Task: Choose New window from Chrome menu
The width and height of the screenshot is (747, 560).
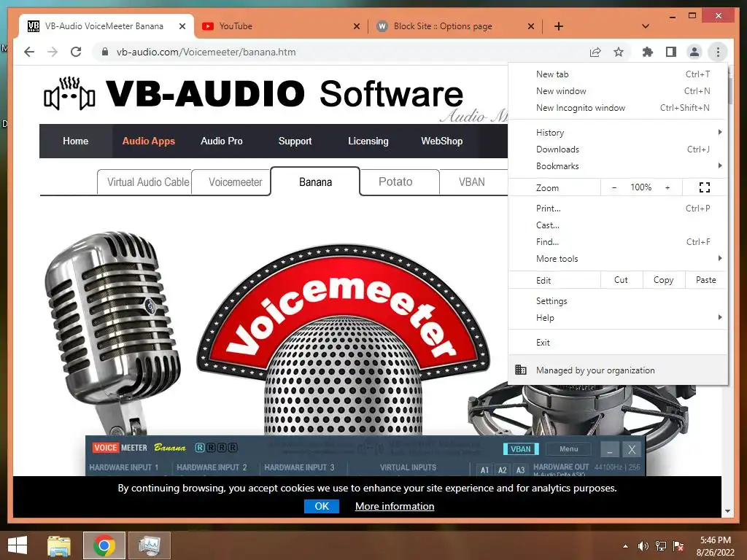Action: pyautogui.click(x=618, y=91)
